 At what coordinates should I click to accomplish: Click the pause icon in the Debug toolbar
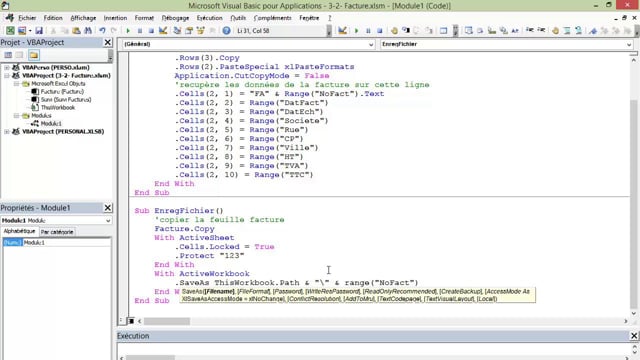coord(368,31)
